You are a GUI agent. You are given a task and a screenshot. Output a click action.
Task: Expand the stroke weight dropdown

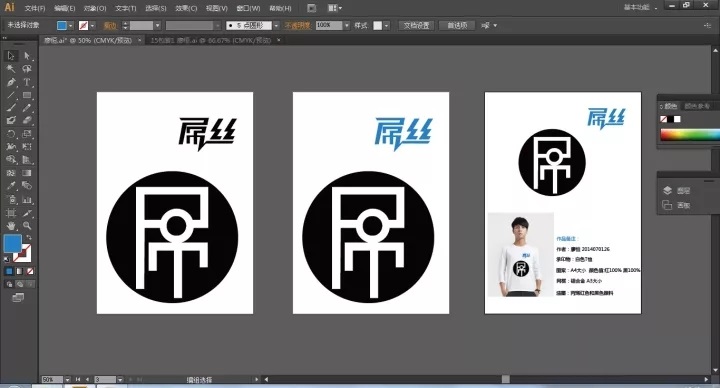tap(158, 26)
